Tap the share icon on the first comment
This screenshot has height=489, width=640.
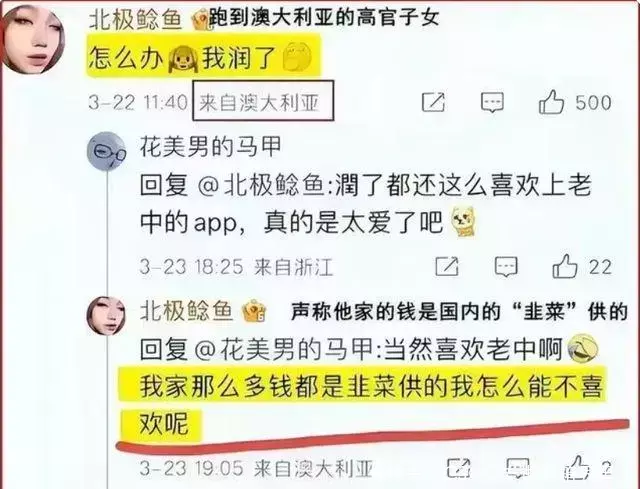click(x=433, y=102)
